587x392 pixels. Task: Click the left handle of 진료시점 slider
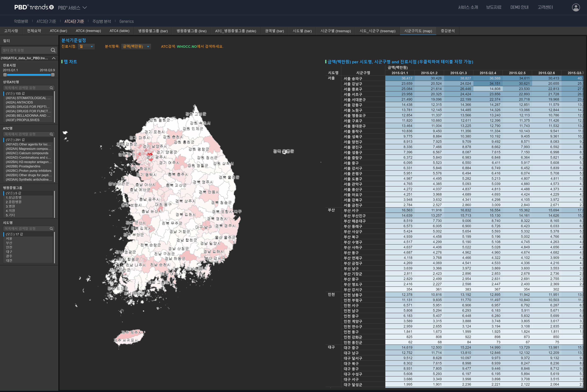tap(5, 75)
